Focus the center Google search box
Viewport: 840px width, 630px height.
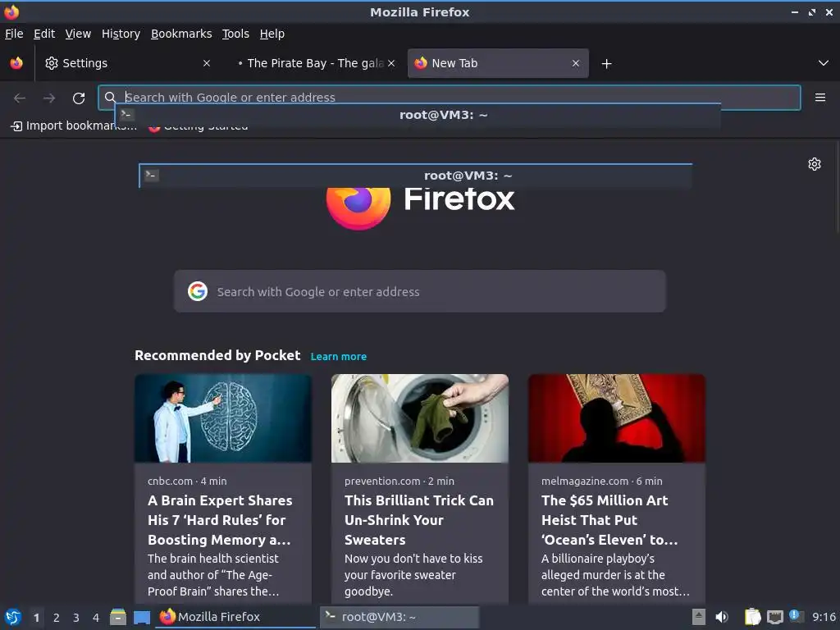(x=419, y=291)
